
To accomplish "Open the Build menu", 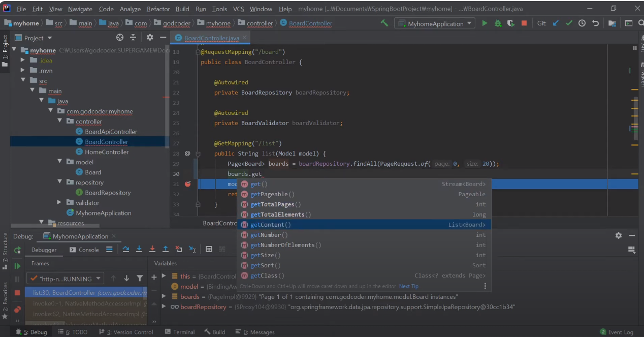I will (x=182, y=9).
